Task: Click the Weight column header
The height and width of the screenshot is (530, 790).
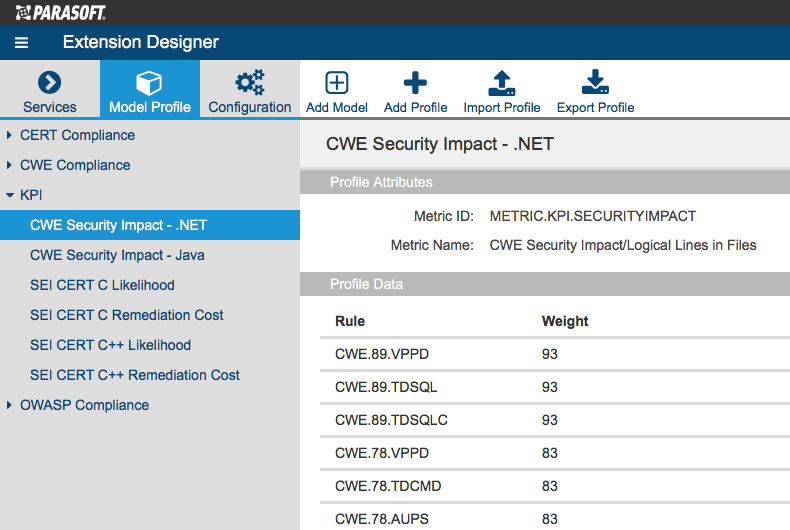Action: tap(565, 321)
